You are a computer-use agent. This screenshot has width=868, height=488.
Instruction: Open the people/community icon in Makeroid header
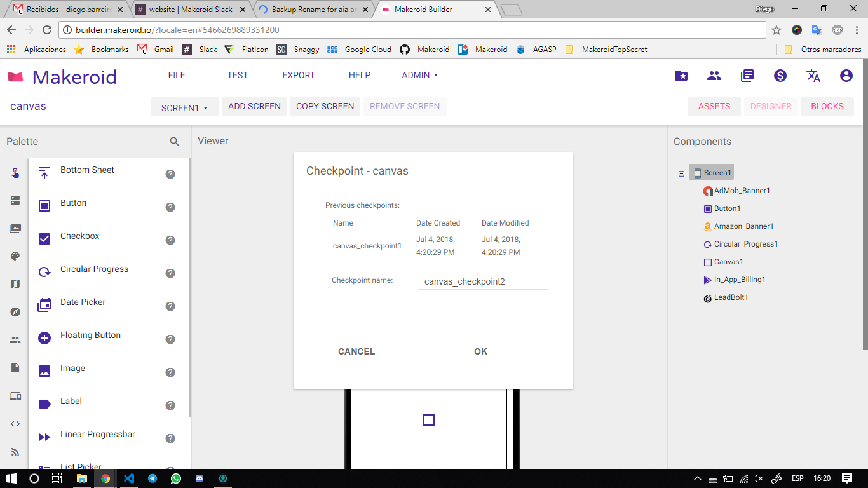click(x=714, y=76)
